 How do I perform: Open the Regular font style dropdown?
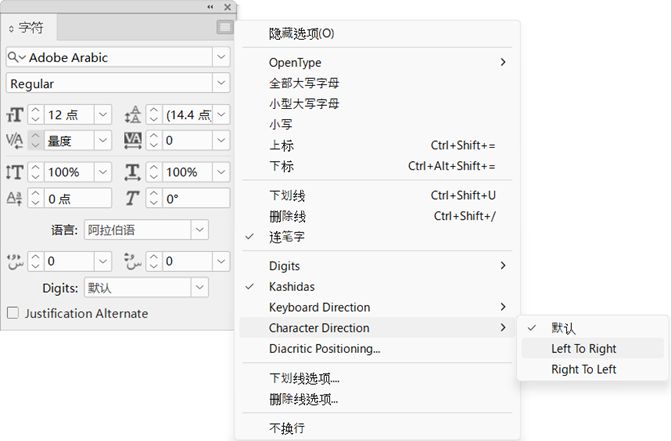tap(221, 83)
